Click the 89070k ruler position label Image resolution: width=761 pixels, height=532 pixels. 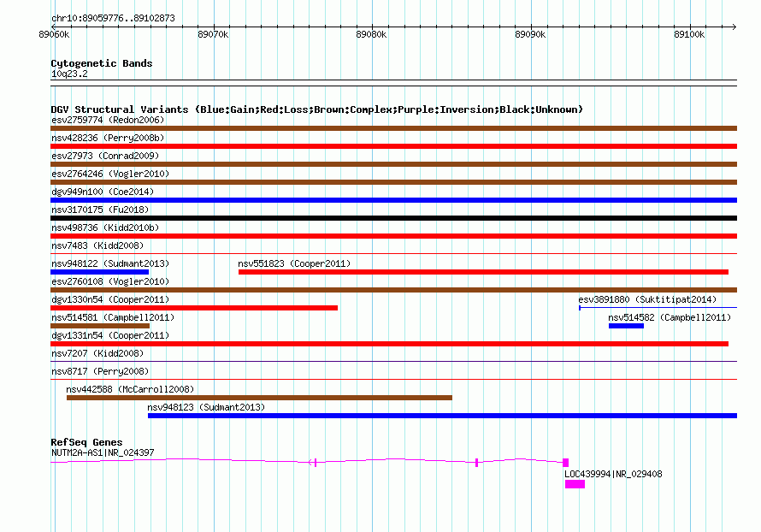tap(213, 34)
